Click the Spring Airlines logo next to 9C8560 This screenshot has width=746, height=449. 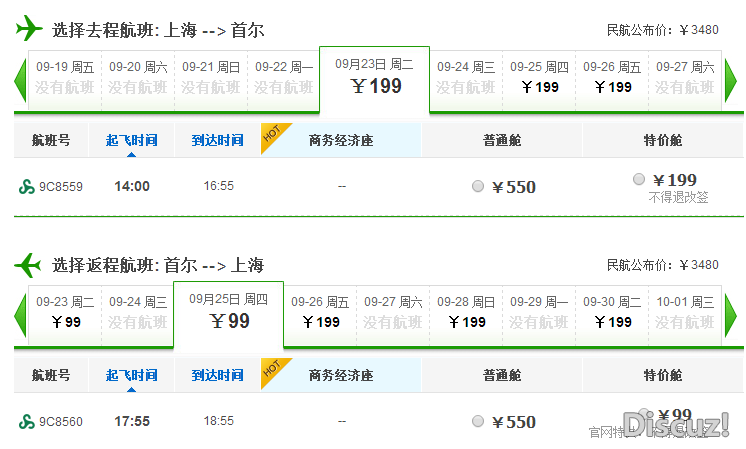coord(27,421)
